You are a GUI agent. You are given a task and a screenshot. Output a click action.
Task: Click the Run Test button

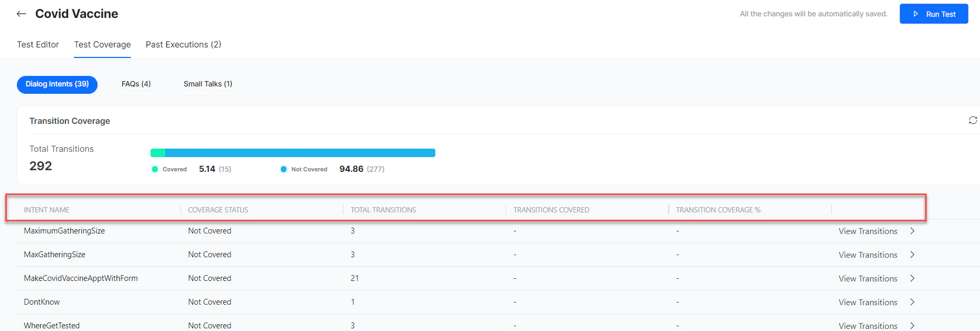click(934, 14)
